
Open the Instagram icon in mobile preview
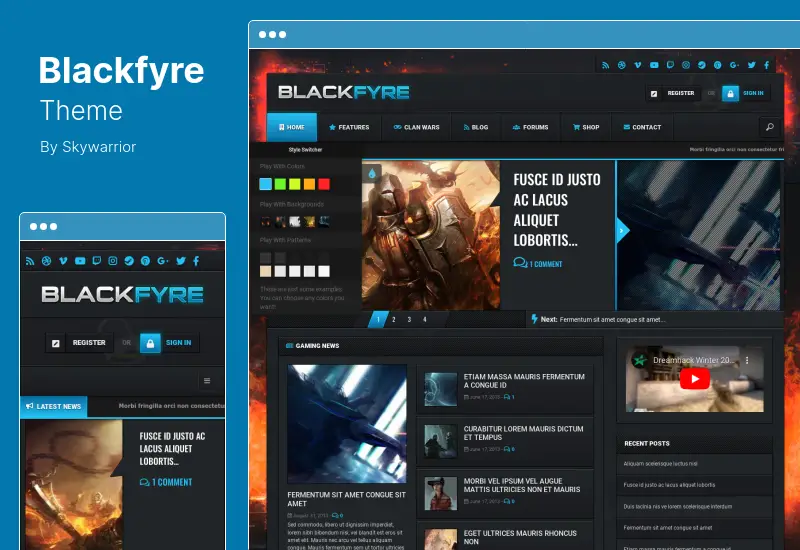pyautogui.click(x=113, y=261)
